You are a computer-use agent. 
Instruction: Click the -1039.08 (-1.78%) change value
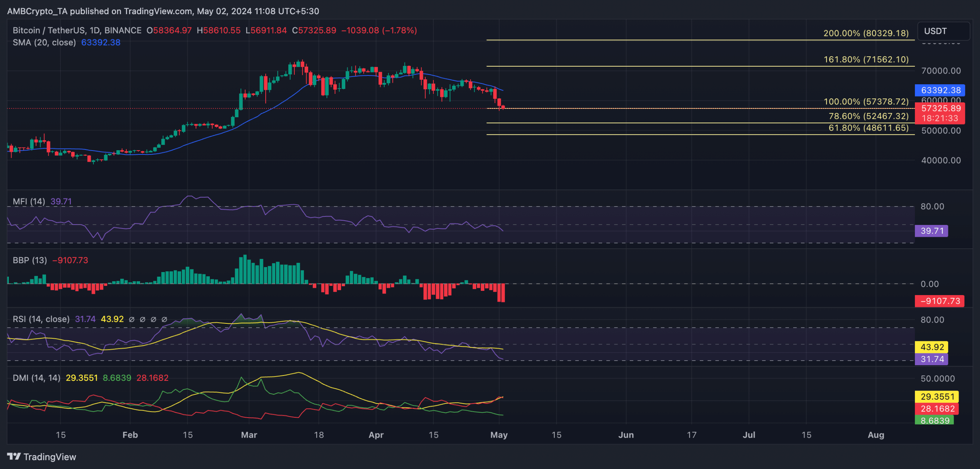(x=379, y=30)
